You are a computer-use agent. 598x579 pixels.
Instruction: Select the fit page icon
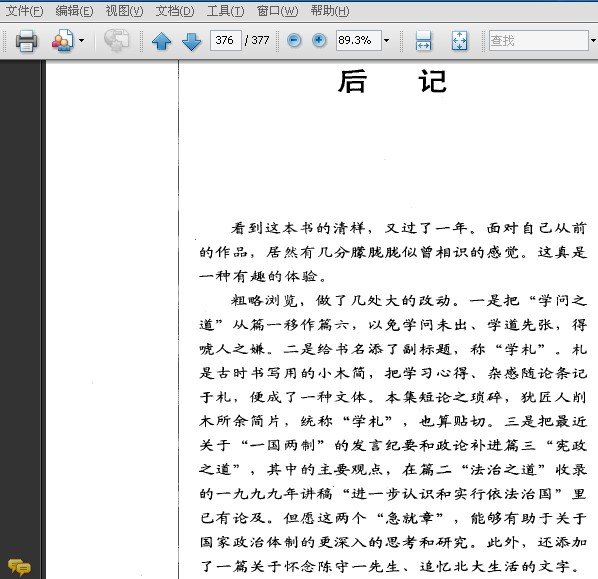click(x=459, y=40)
